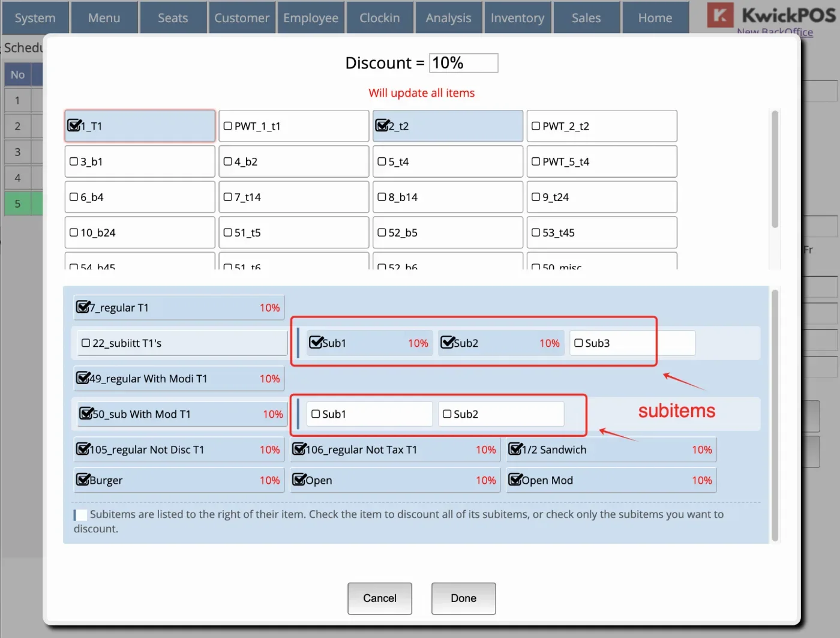840x638 pixels.
Task: Open the Menu tab in navigation bar
Action: point(104,18)
